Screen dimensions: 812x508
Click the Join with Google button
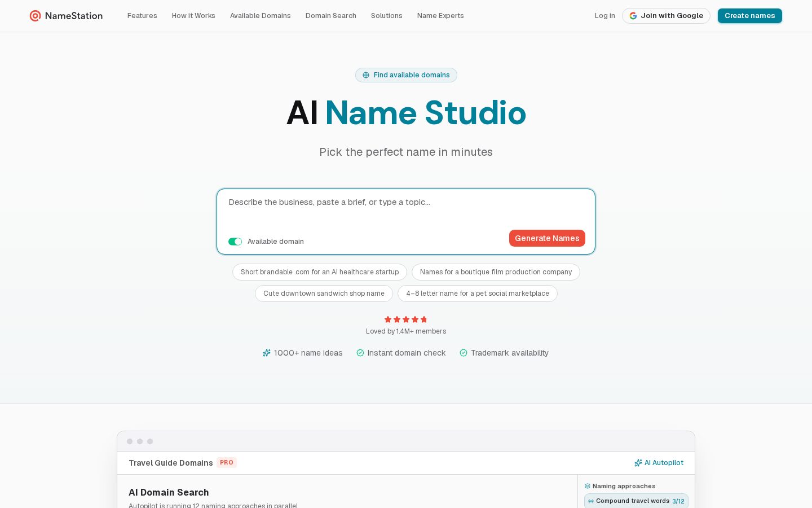click(x=666, y=16)
